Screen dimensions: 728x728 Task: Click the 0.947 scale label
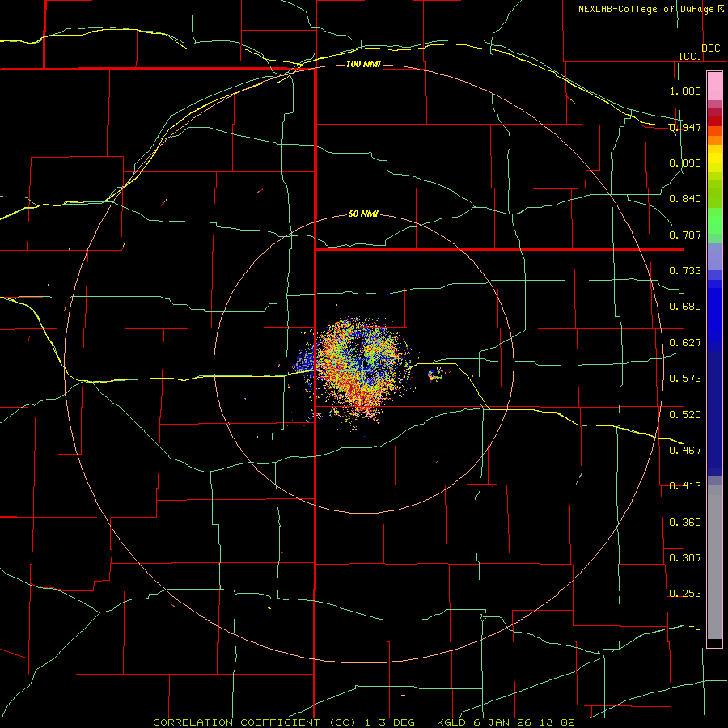(685, 127)
